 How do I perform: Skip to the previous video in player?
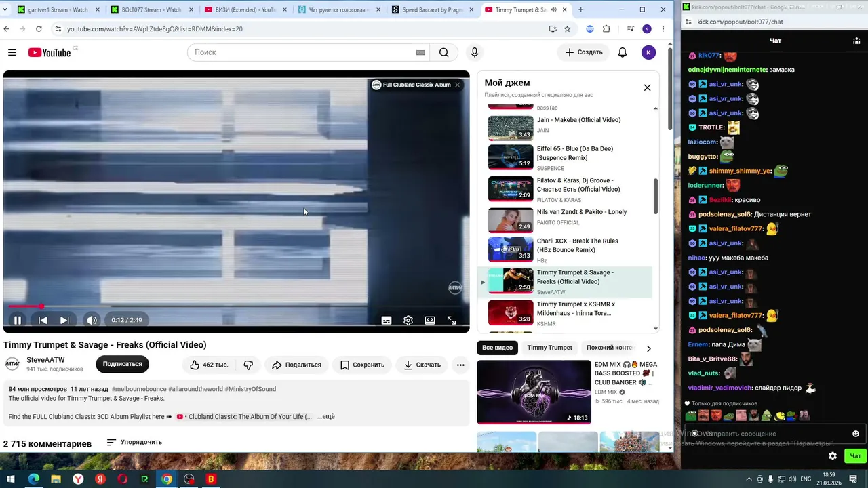point(42,321)
